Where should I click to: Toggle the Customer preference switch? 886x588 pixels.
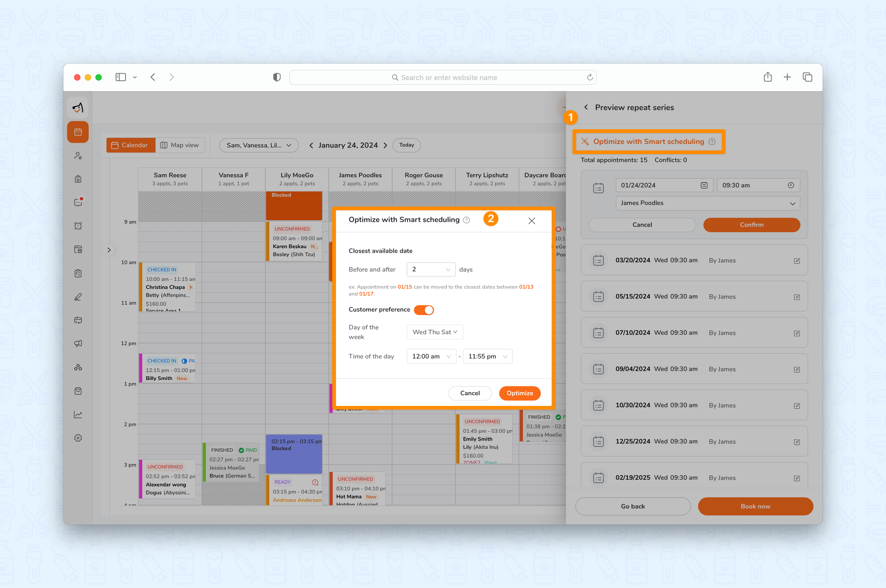[424, 310]
